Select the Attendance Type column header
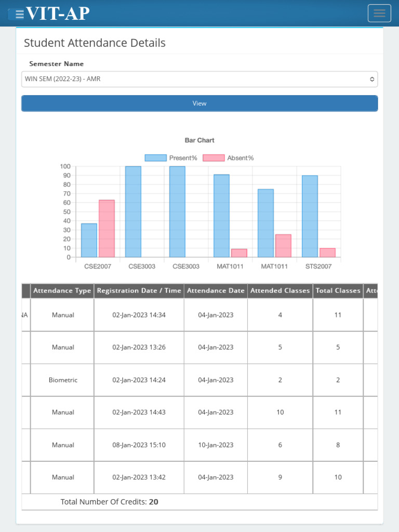 point(62,291)
